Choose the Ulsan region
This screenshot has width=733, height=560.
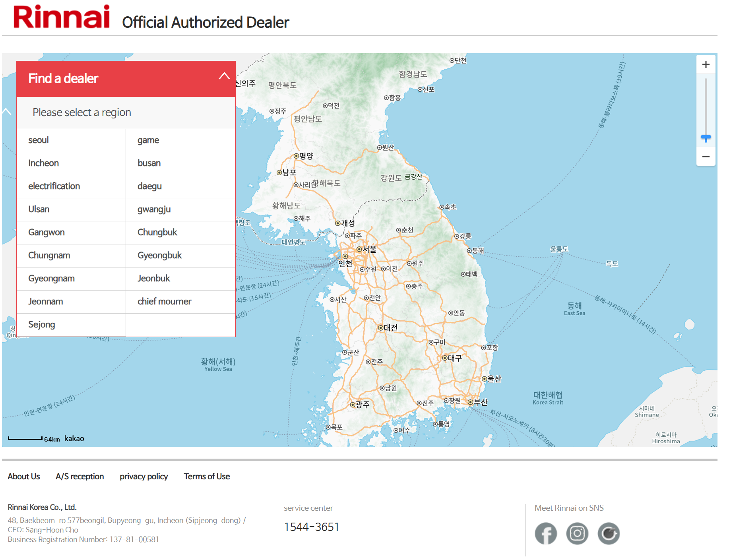[71, 209]
